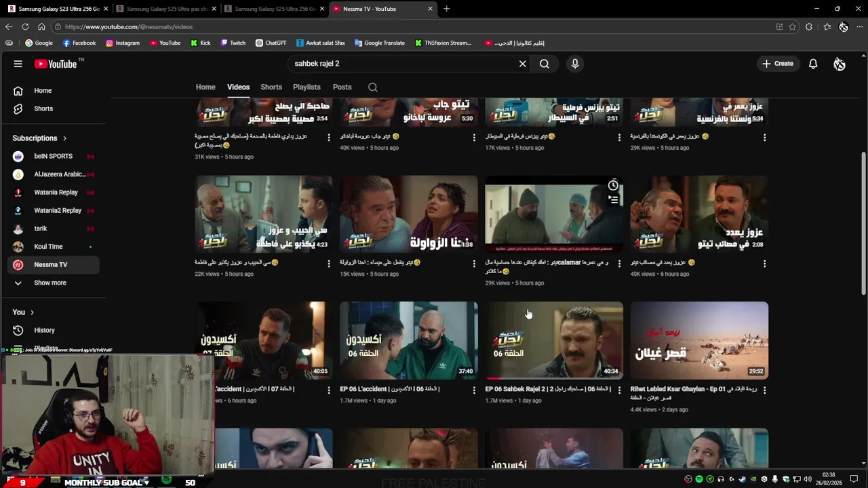Screen dimensions: 868x488
Task: Open the Posts channel tab
Action: (x=342, y=87)
